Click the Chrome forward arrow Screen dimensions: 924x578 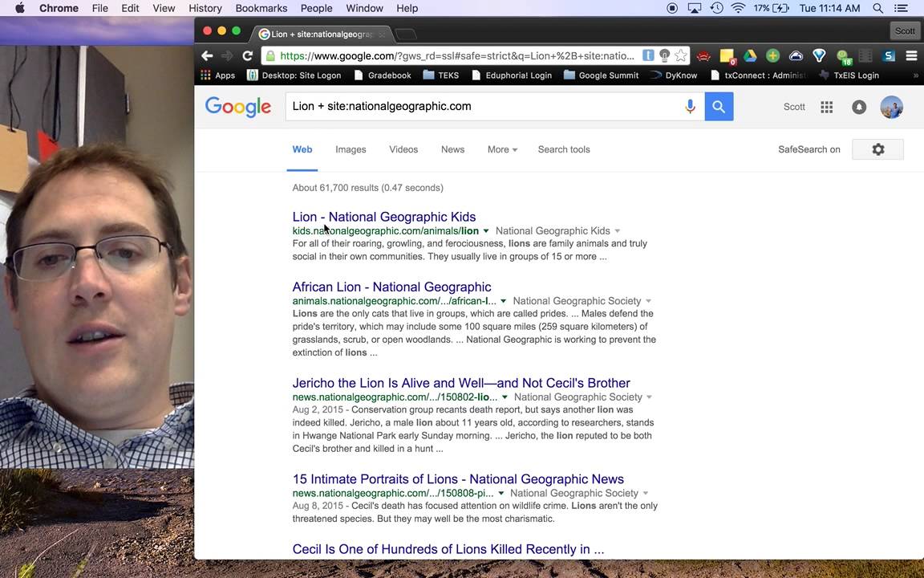[227, 56]
